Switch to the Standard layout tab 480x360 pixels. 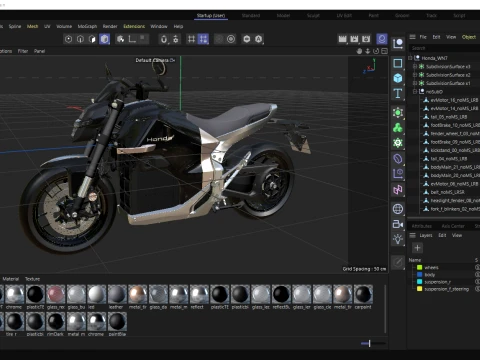click(251, 16)
